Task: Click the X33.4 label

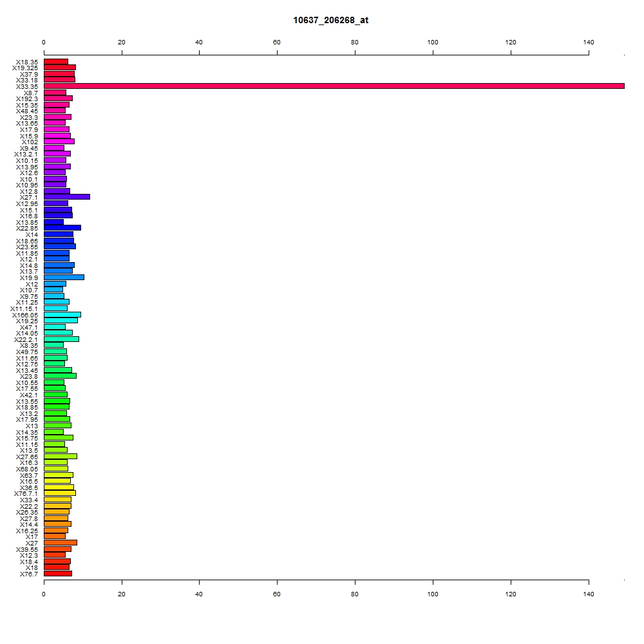Action: click(x=29, y=500)
